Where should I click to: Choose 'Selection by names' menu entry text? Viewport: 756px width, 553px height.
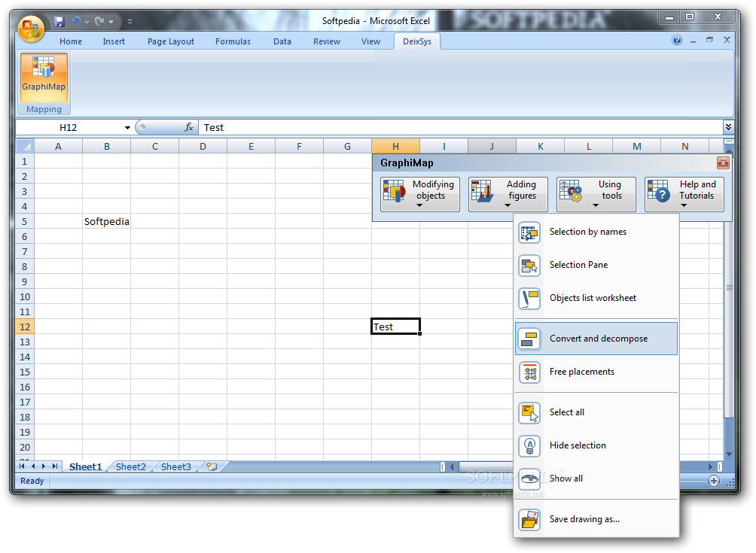click(588, 232)
